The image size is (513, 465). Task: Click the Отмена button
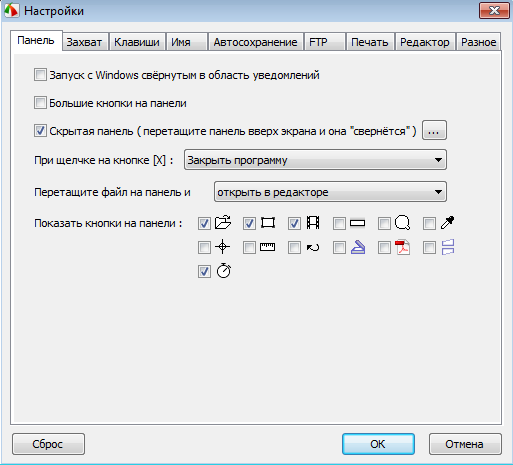point(465,444)
